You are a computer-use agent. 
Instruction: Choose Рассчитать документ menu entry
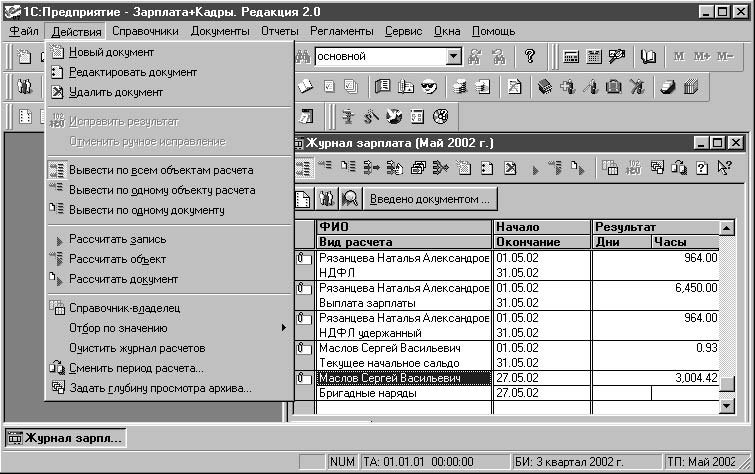(x=169, y=279)
